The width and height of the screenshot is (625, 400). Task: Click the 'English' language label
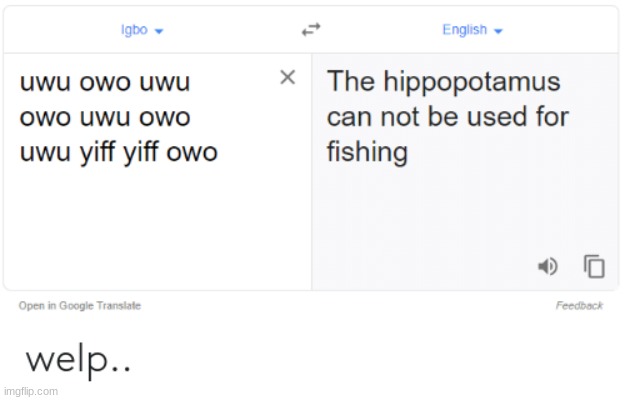(465, 30)
